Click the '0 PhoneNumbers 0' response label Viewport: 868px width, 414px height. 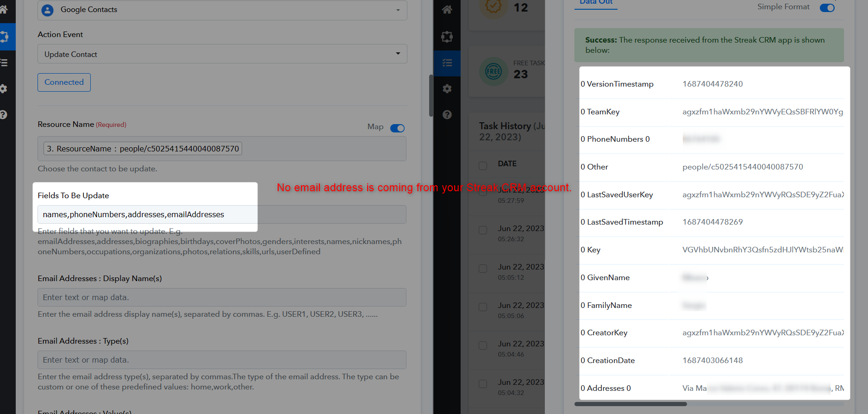point(615,139)
